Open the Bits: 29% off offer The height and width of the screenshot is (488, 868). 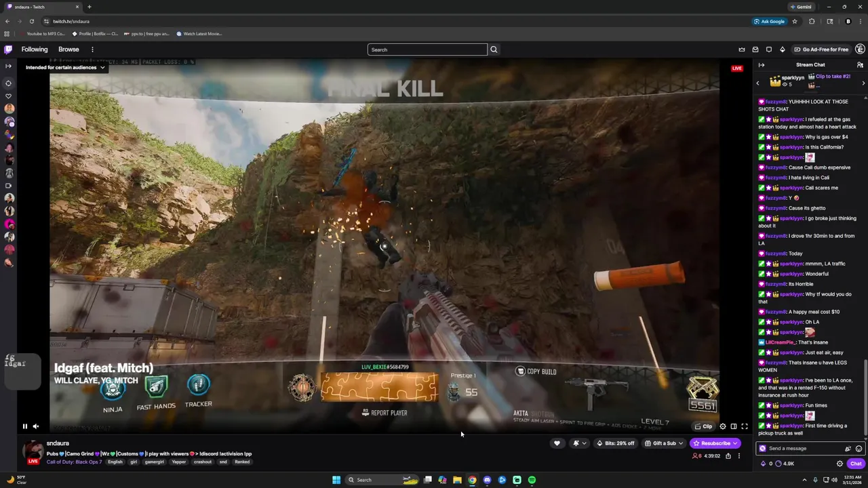coord(615,443)
